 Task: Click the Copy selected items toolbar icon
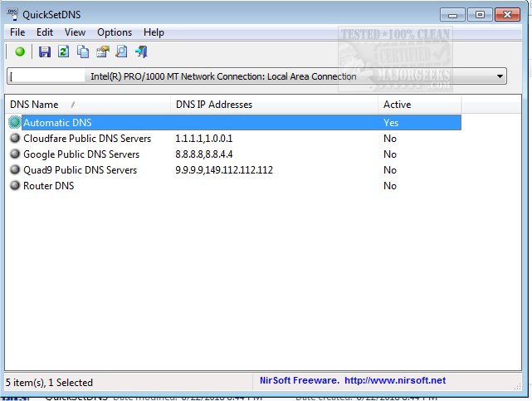(x=83, y=51)
